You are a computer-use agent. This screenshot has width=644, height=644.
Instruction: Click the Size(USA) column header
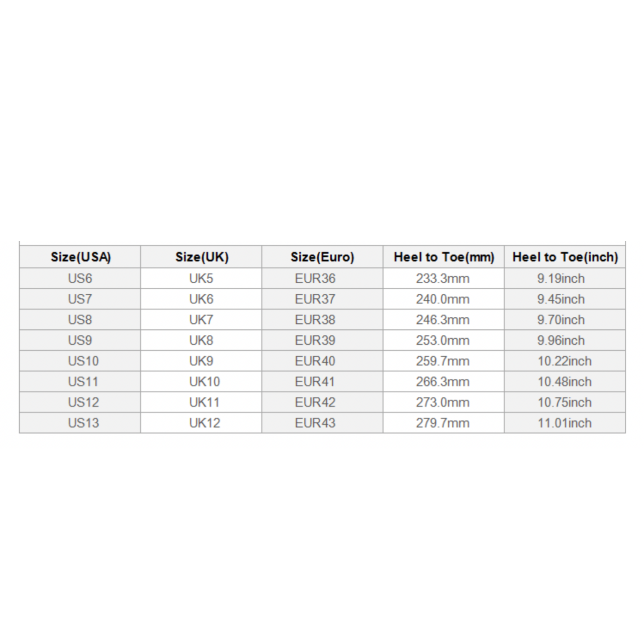point(80,257)
